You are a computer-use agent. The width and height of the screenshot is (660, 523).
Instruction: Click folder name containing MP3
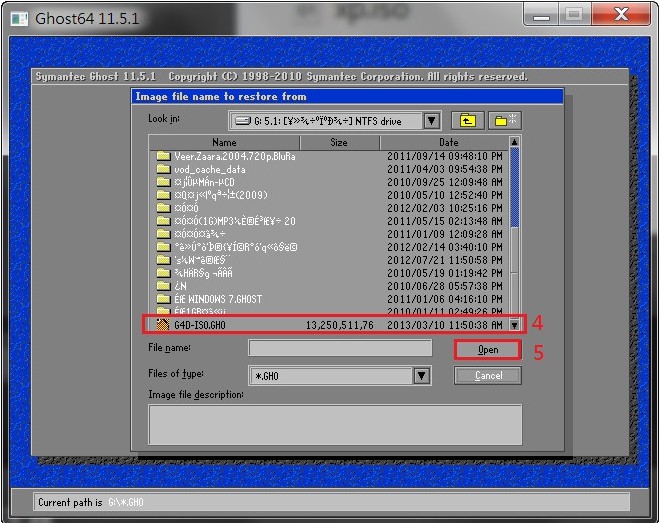coord(235,221)
